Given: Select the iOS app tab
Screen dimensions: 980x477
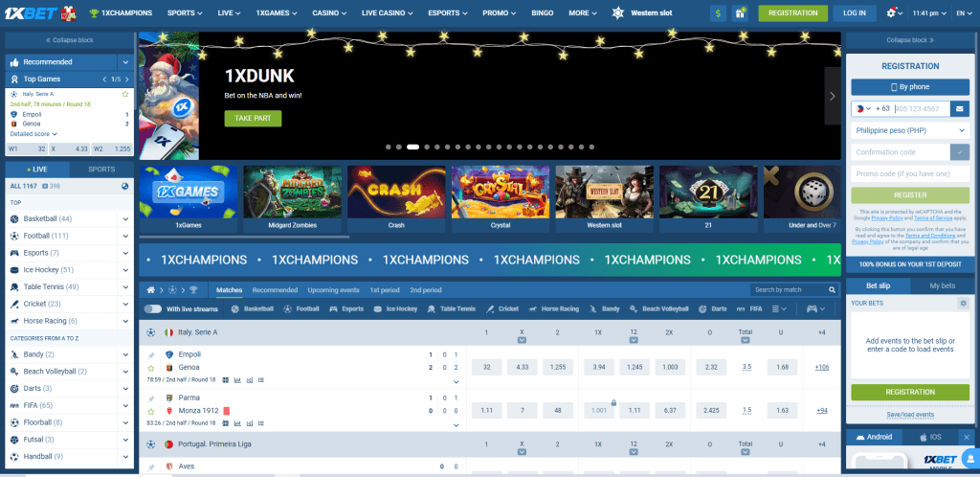Looking at the screenshot, I should (x=930, y=437).
